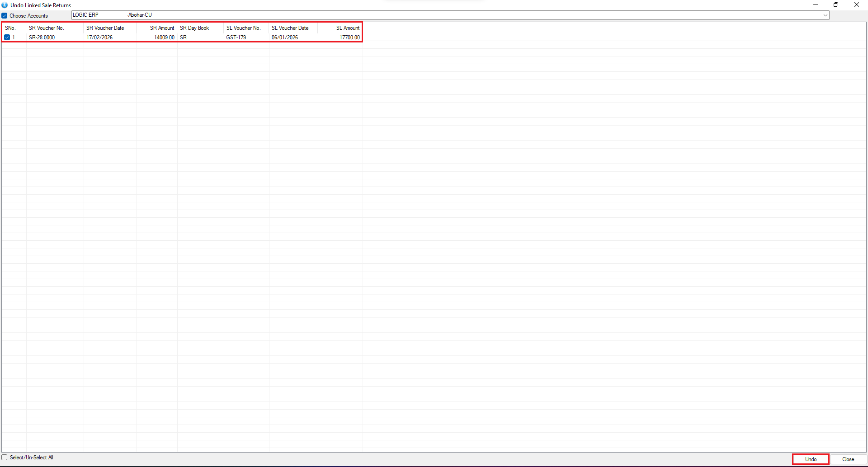This screenshot has height=467, width=868.
Task: Click the Undo button
Action: coord(810,459)
